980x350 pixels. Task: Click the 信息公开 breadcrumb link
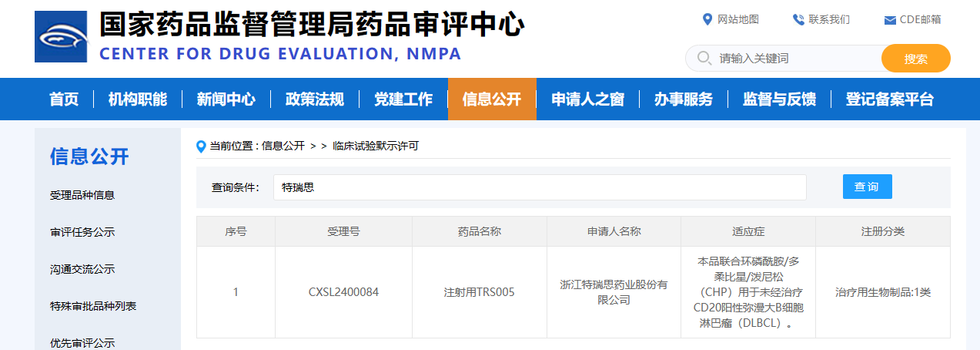click(x=283, y=146)
